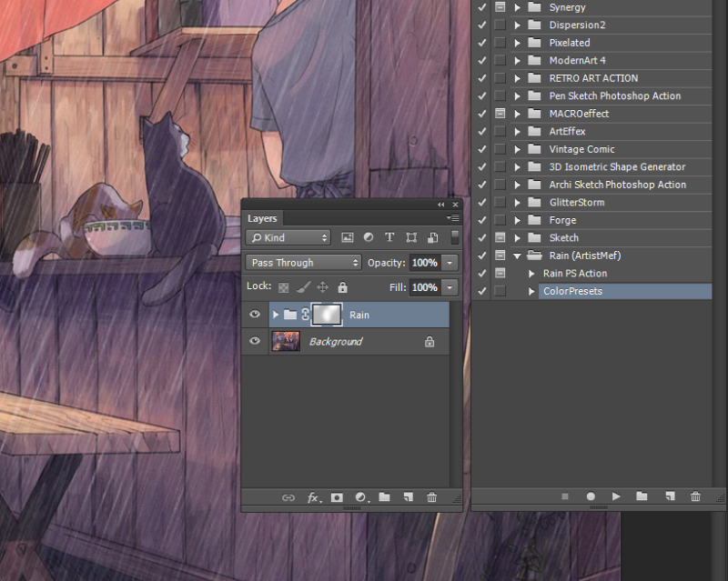728x581 pixels.
Task: Create a new action set
Action: click(642, 496)
